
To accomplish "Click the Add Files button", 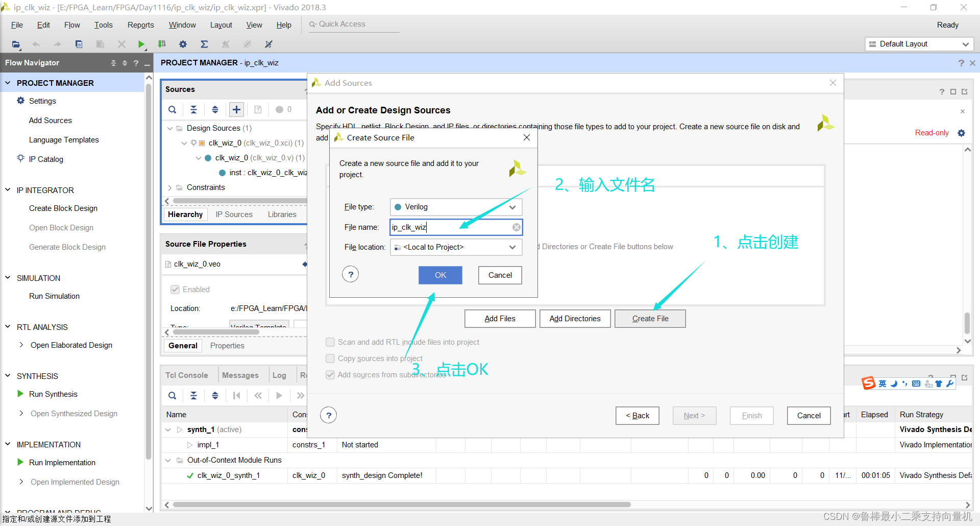I will (500, 319).
